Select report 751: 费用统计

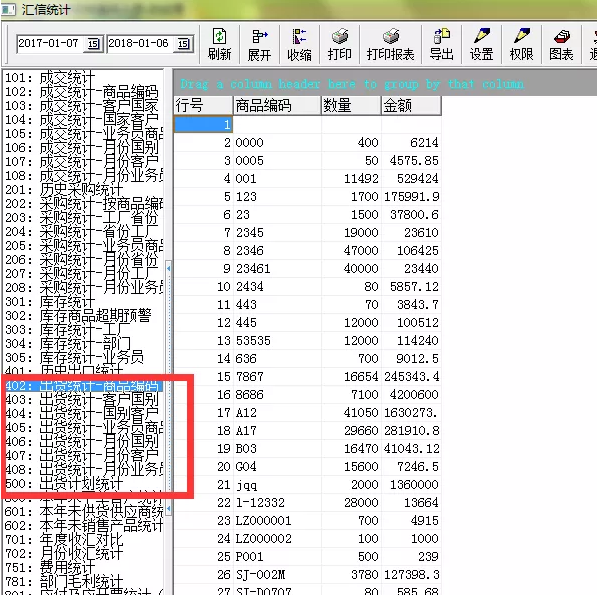click(x=50, y=568)
